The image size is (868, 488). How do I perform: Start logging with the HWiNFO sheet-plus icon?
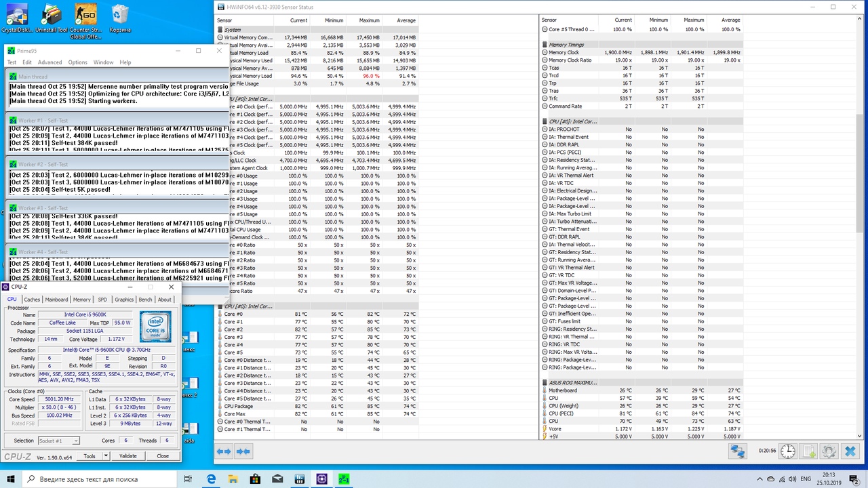click(809, 451)
